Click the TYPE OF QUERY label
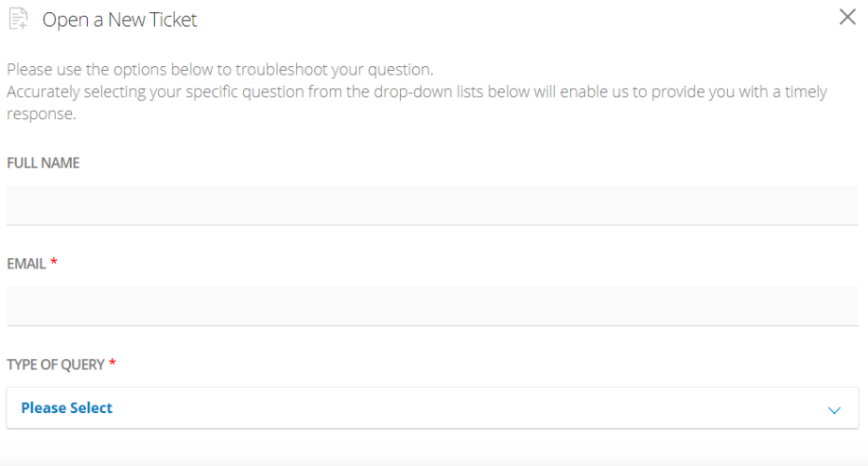868x466 pixels. click(56, 365)
